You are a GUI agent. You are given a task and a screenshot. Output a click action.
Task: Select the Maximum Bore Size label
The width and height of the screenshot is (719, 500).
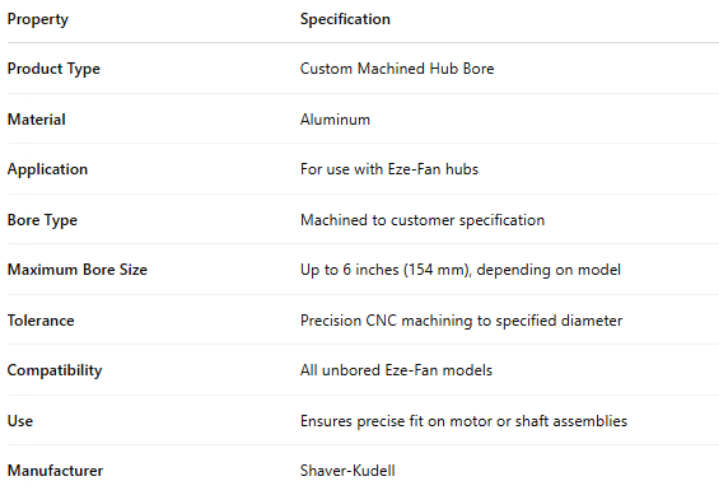(x=77, y=270)
